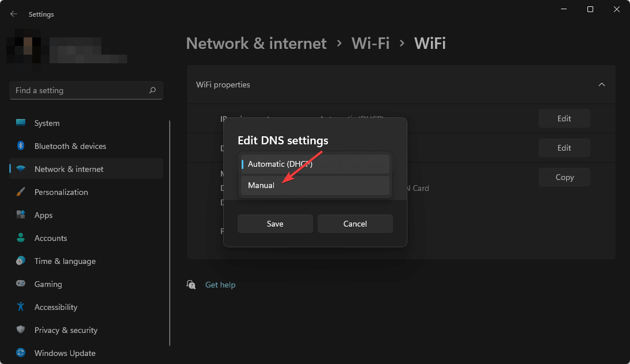
Task: Open System settings from the sidebar
Action: coord(46,122)
